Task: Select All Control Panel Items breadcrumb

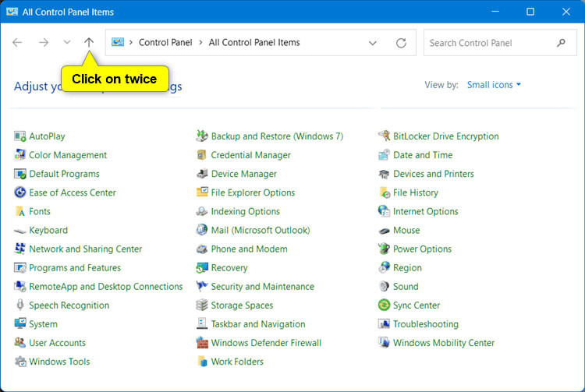Action: [254, 43]
